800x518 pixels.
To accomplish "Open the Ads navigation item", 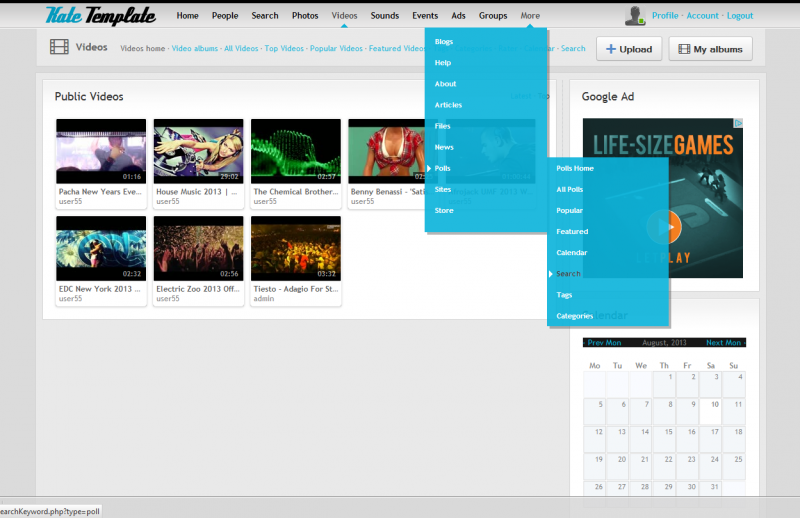I will tap(458, 16).
